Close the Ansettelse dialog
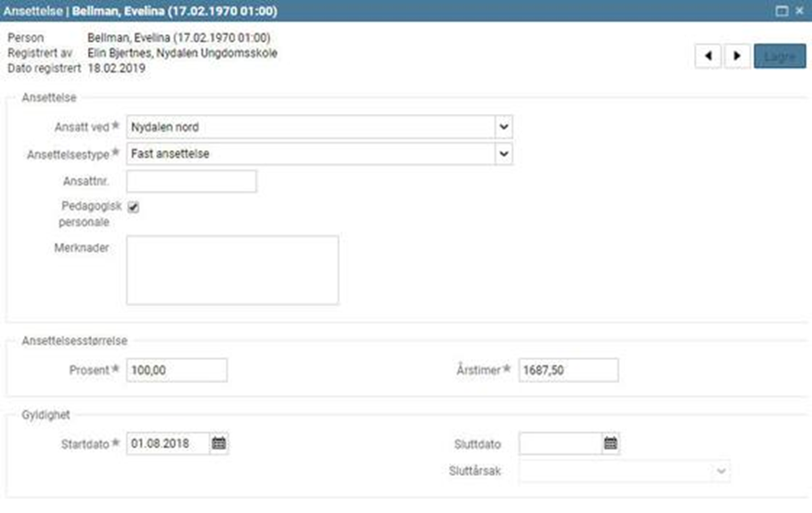This screenshot has height=513, width=812. (800, 10)
